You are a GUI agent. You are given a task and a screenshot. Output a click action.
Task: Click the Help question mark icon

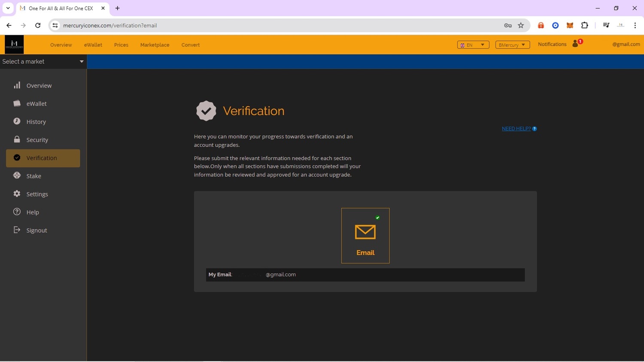(17, 211)
